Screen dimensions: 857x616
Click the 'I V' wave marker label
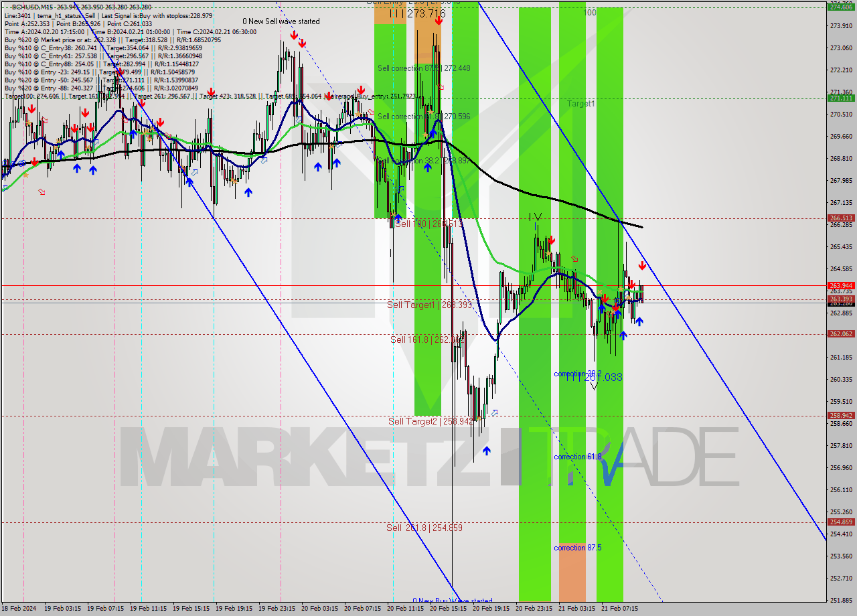(535, 217)
